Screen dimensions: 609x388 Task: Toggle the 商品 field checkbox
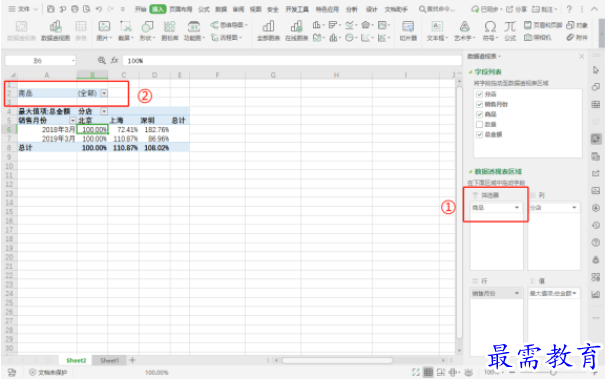coord(479,114)
